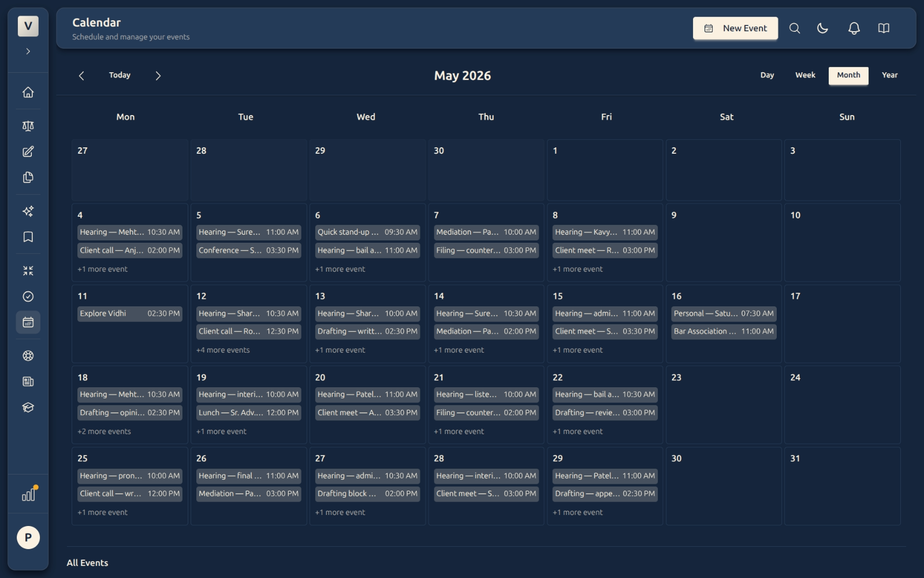Open the bar chart analytics icon

(28, 495)
